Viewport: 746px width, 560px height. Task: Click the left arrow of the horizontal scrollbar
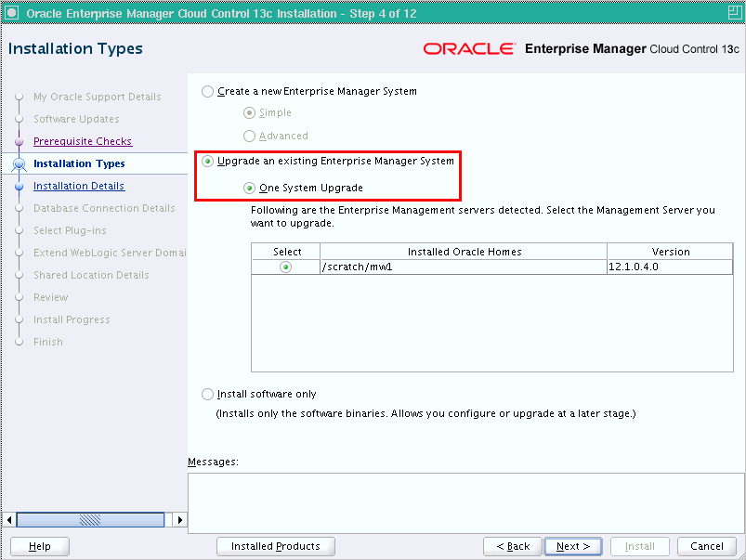click(x=7, y=520)
